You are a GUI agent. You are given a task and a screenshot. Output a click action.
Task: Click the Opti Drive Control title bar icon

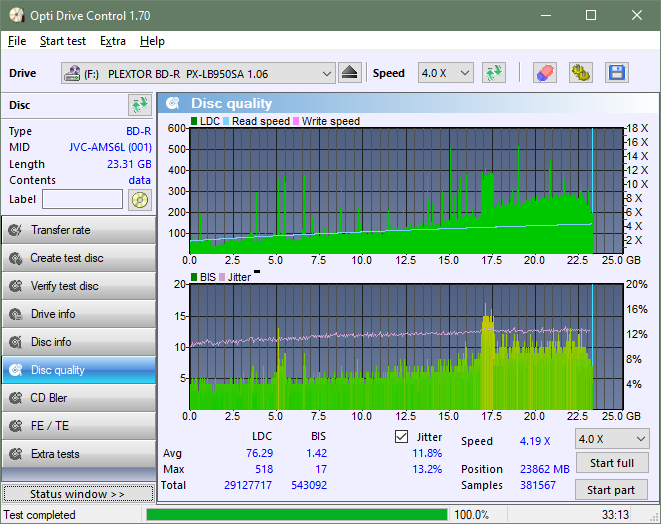click(17, 16)
